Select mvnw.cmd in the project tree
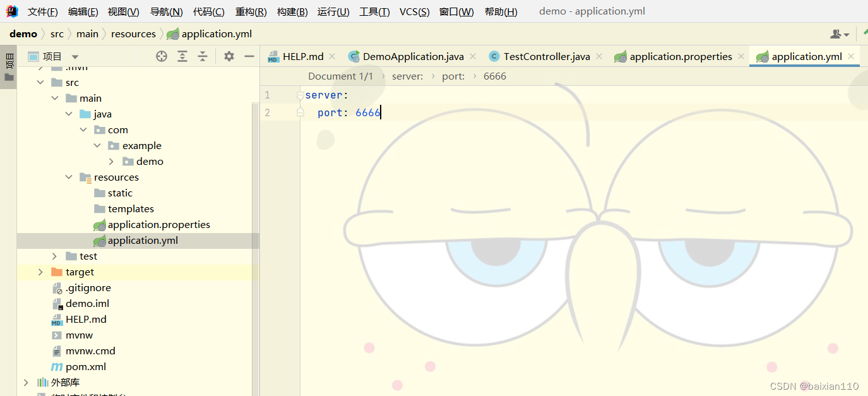 (x=83, y=351)
